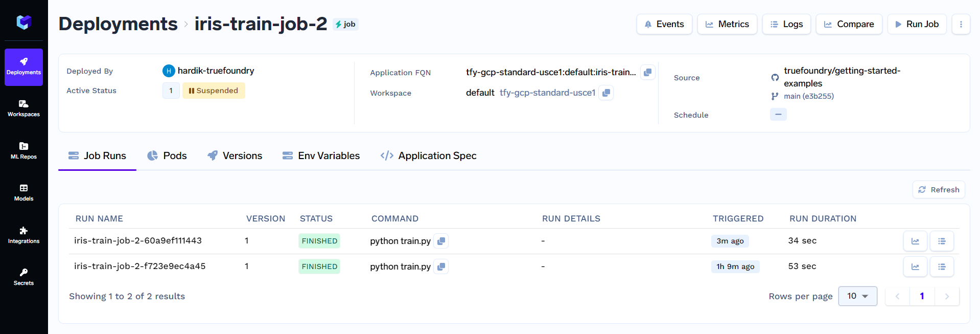Click run name iris-train-job-2-f723e9ec4a45
The height and width of the screenshot is (334, 980).
point(140,266)
